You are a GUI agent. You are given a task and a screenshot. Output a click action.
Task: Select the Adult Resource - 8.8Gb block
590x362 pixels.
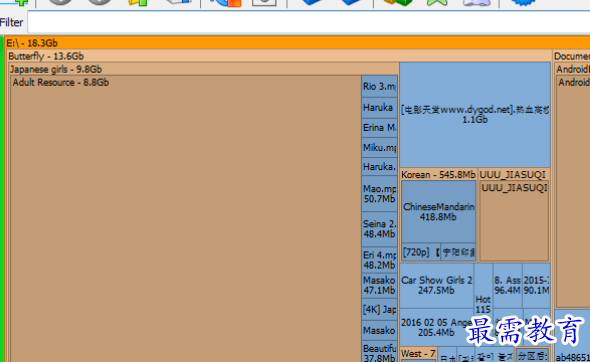click(x=185, y=218)
